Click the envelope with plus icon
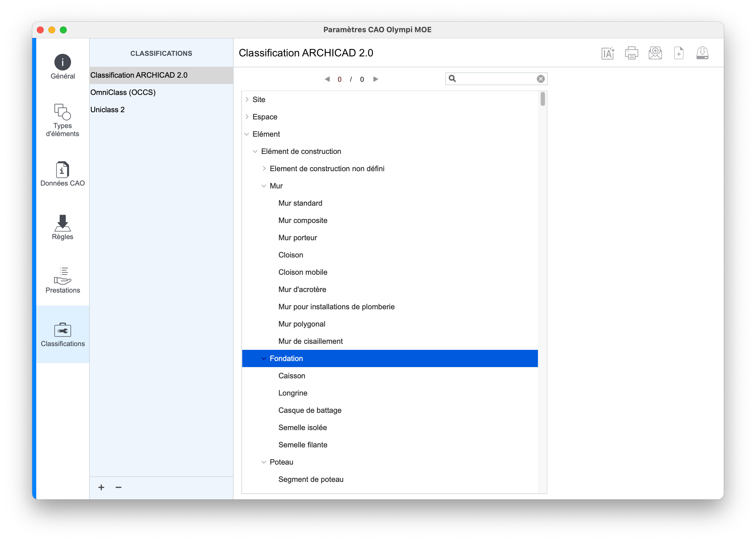The height and width of the screenshot is (542, 756). pyautogui.click(x=655, y=53)
